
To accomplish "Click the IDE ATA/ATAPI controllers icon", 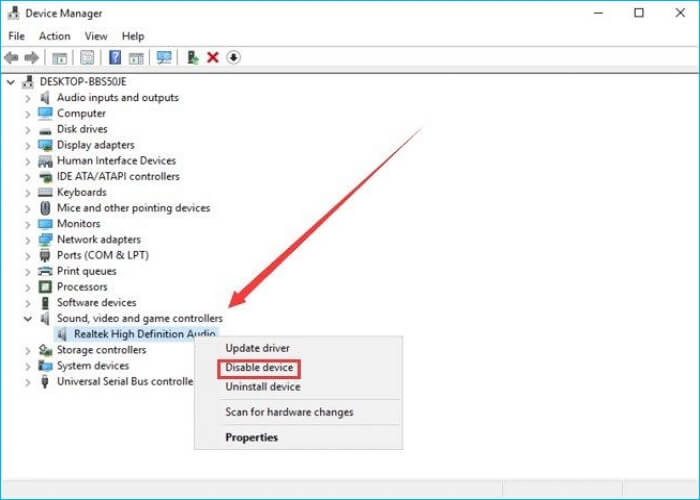I will click(x=45, y=177).
